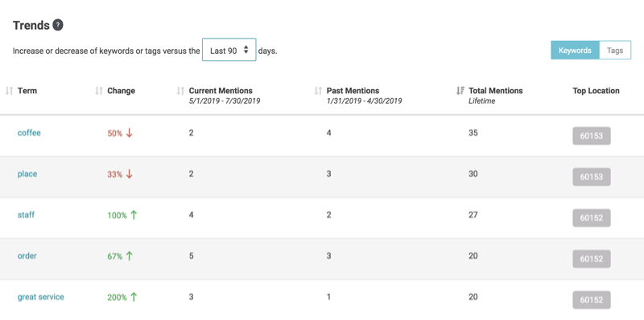Screen dimensions: 644x320
Task: Open the order keyword link
Action: point(27,256)
